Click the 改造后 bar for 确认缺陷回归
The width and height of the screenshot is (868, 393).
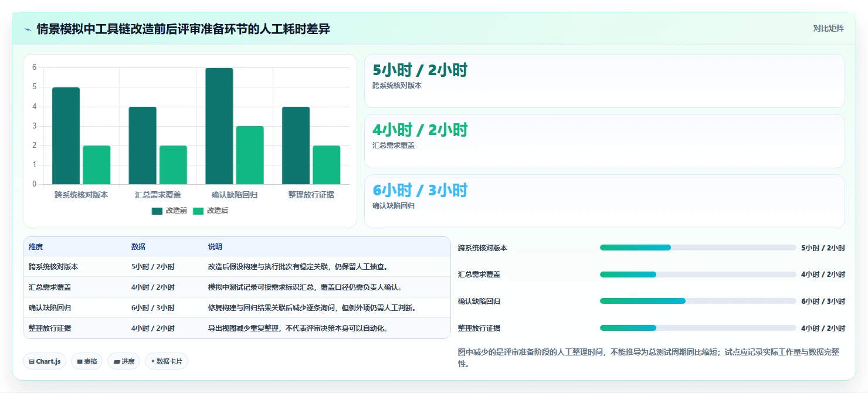[250, 155]
